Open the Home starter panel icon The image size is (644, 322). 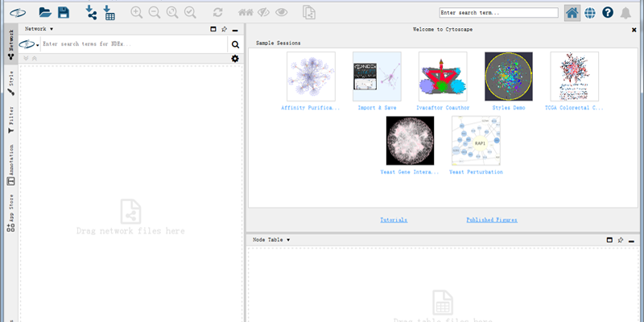(x=572, y=13)
